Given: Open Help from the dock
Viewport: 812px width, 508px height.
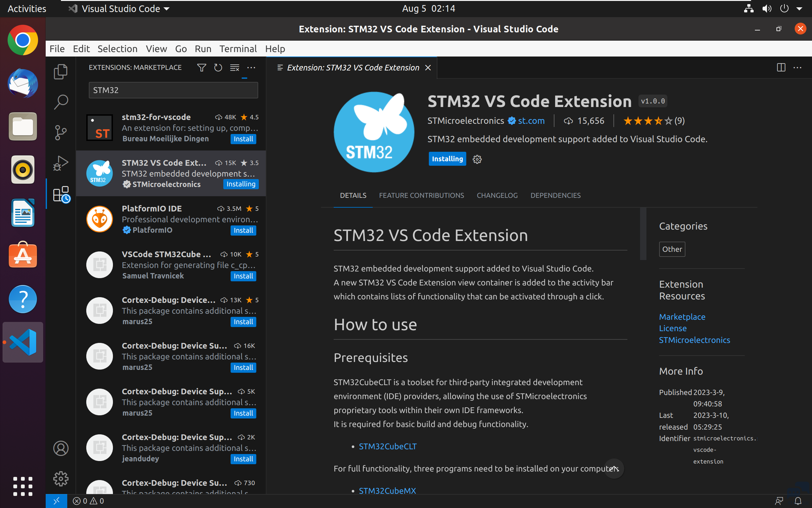Looking at the screenshot, I should coord(23,299).
